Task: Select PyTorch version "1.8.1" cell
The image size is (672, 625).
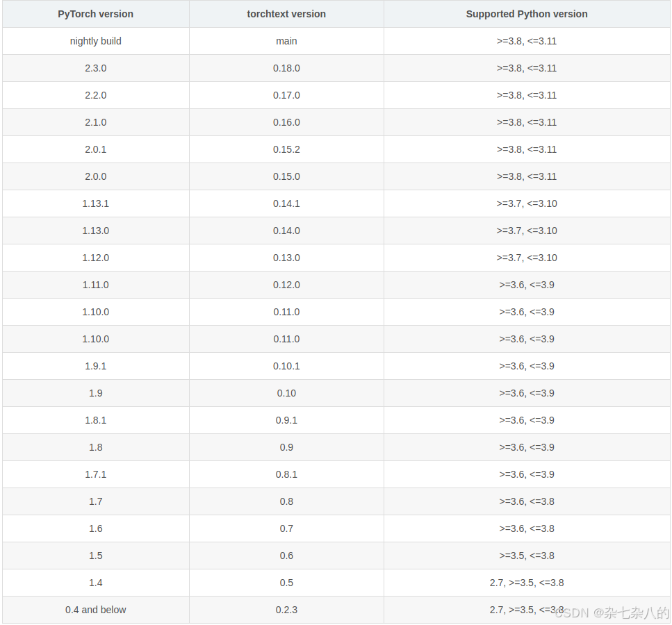Action: [x=96, y=420]
